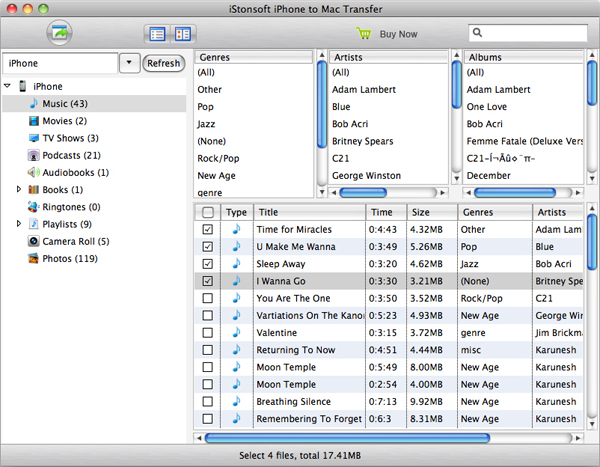Check the You Are The One song
This screenshot has width=600, height=467.
point(207,298)
